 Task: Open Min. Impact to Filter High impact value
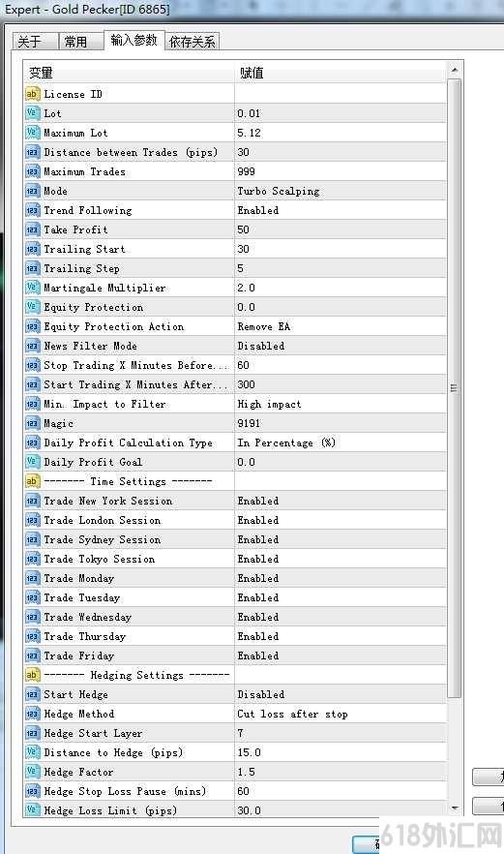(270, 404)
